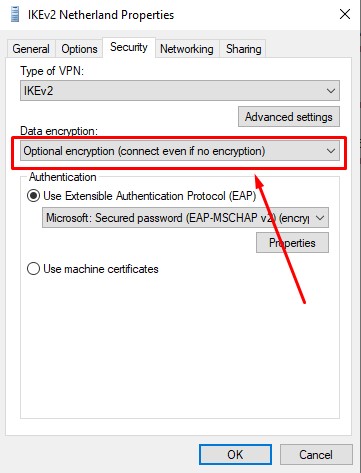361x473 pixels.
Task: Open the Data encryption dropdown
Action: (x=180, y=151)
